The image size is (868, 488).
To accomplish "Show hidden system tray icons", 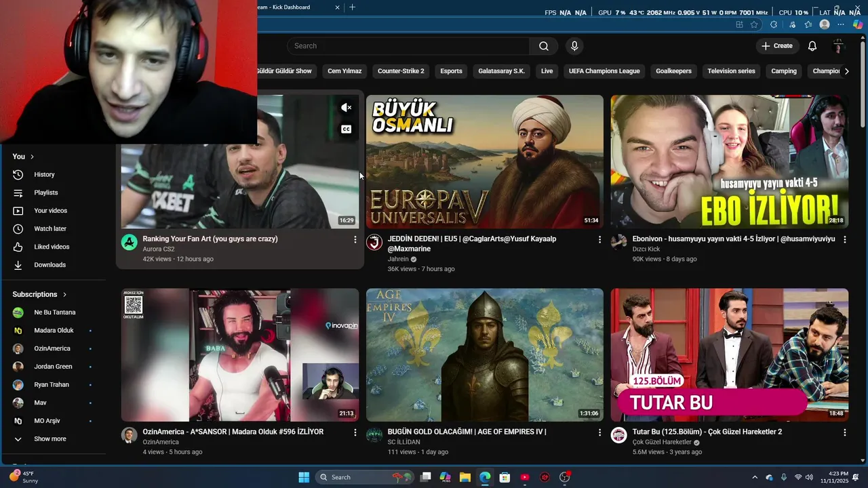I will (755, 477).
